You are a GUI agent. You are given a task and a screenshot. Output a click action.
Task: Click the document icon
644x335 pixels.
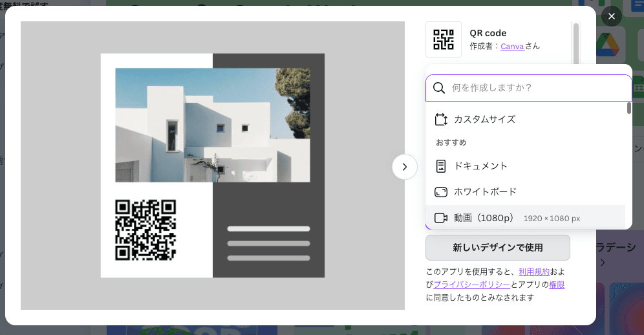(x=441, y=166)
